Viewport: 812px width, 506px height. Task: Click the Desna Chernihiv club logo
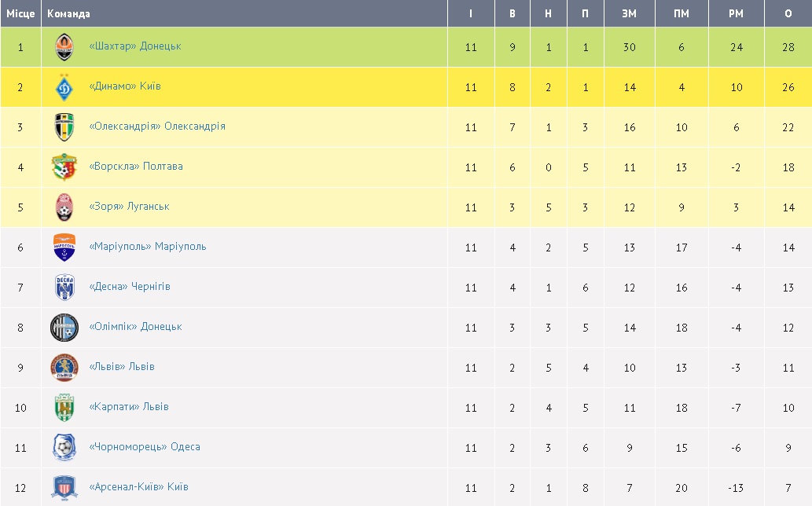(64, 288)
